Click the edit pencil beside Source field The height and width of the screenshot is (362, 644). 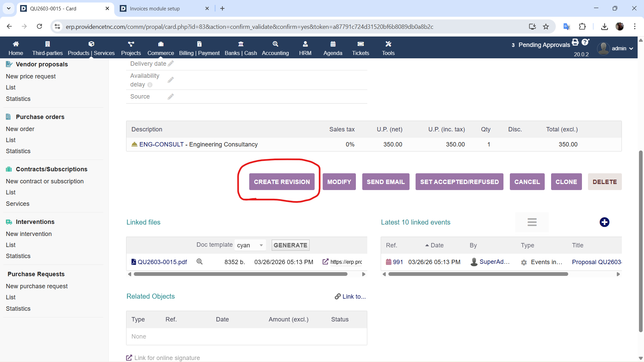(x=171, y=97)
